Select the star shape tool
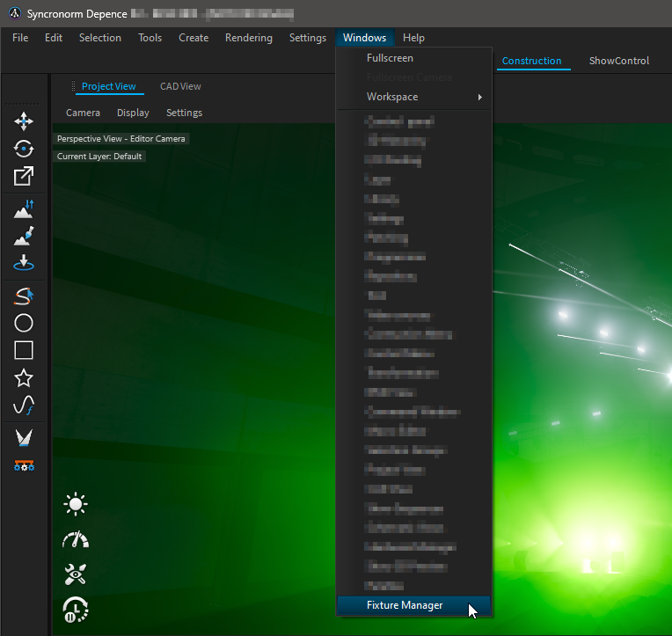The width and height of the screenshot is (672, 636). [x=24, y=378]
